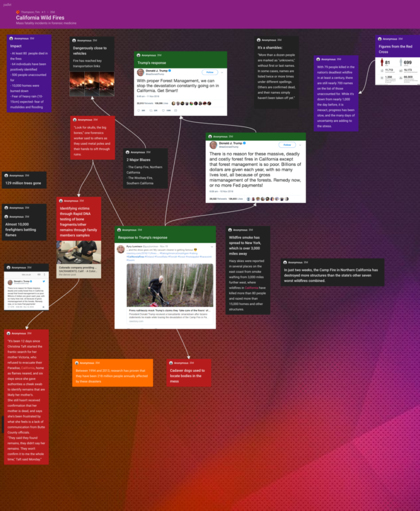Click Anonymous avatar on 'Dangerously close to vehicles' post
Image resolution: width=420 pixels, height=511 pixels.
74,40
